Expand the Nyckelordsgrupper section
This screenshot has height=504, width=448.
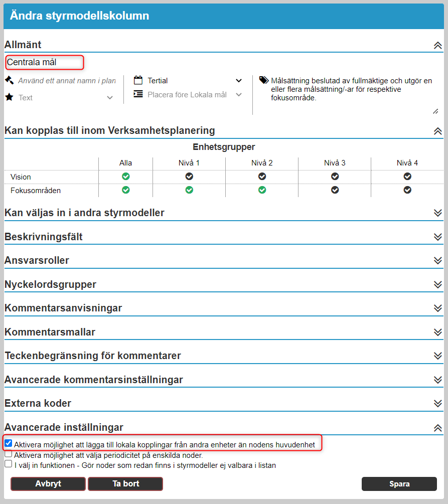tap(437, 284)
